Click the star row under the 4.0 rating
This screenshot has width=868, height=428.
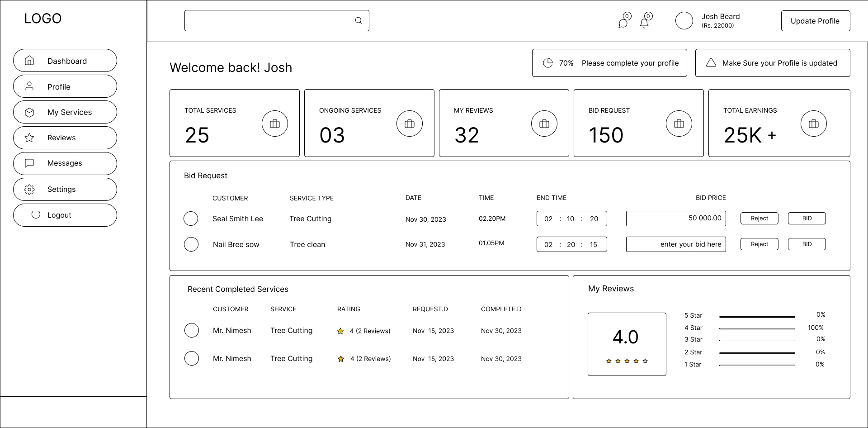pyautogui.click(x=627, y=361)
